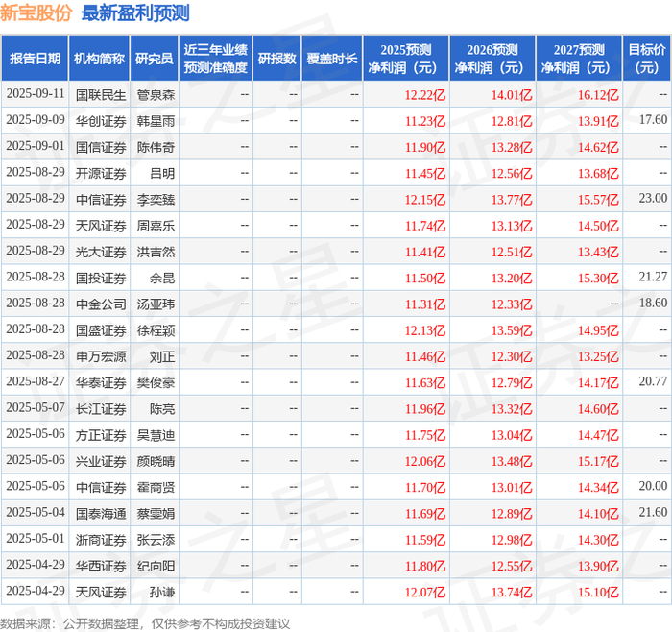Screen dimensions: 672x632
Task: Click the 2027预测净利润 column header
Action: click(x=579, y=59)
